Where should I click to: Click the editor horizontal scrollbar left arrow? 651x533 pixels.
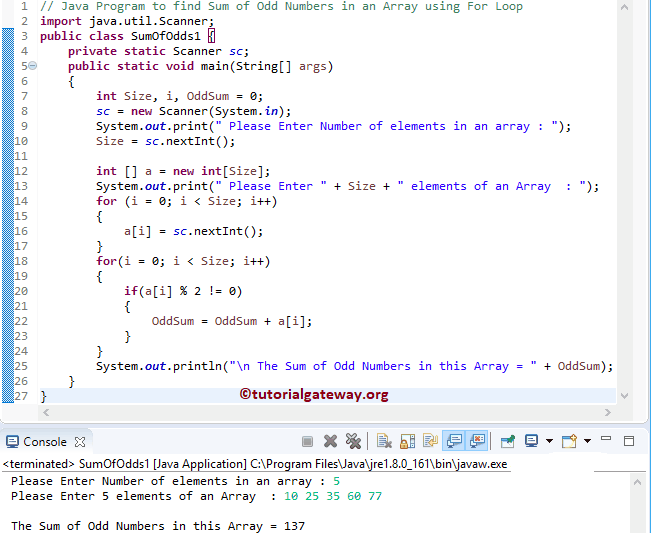tap(46, 412)
